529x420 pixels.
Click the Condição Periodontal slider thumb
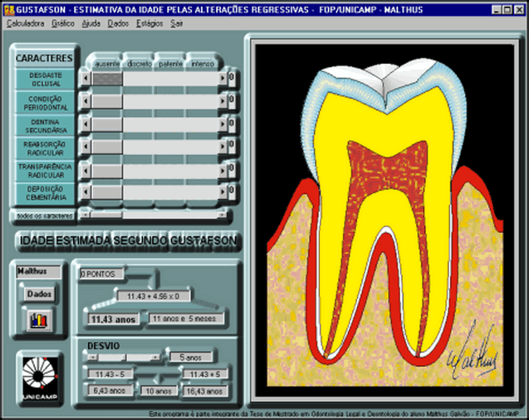pyautogui.click(x=107, y=101)
